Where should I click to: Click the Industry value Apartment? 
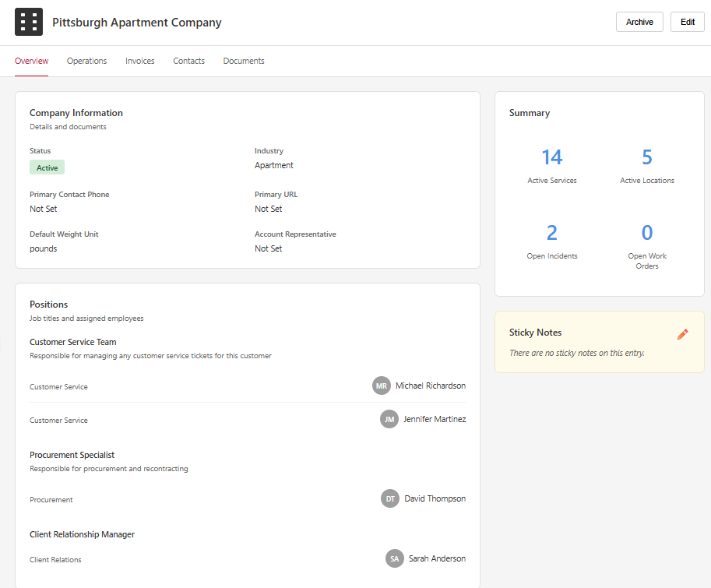[274, 165]
